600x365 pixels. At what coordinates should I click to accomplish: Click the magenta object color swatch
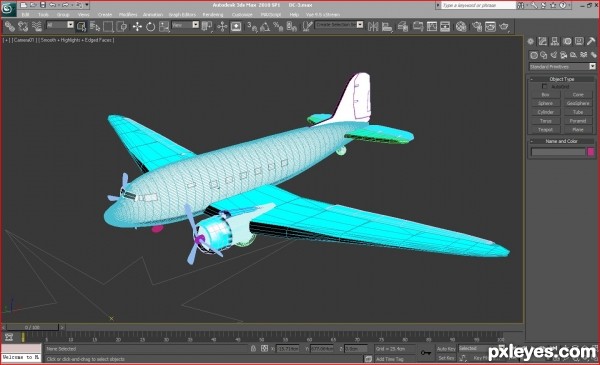click(591, 152)
